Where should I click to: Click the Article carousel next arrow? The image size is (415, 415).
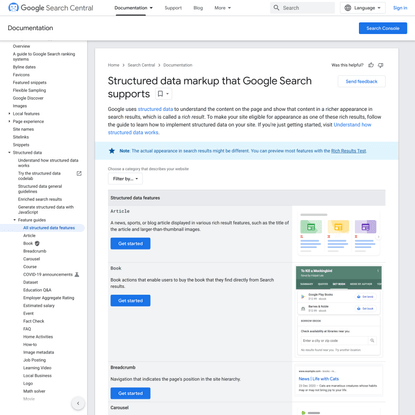coord(378,237)
